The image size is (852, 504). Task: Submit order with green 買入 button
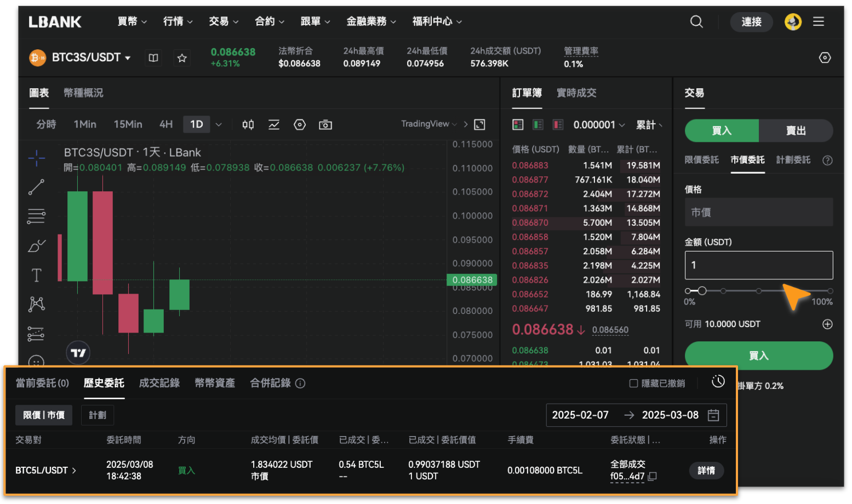pos(759,356)
